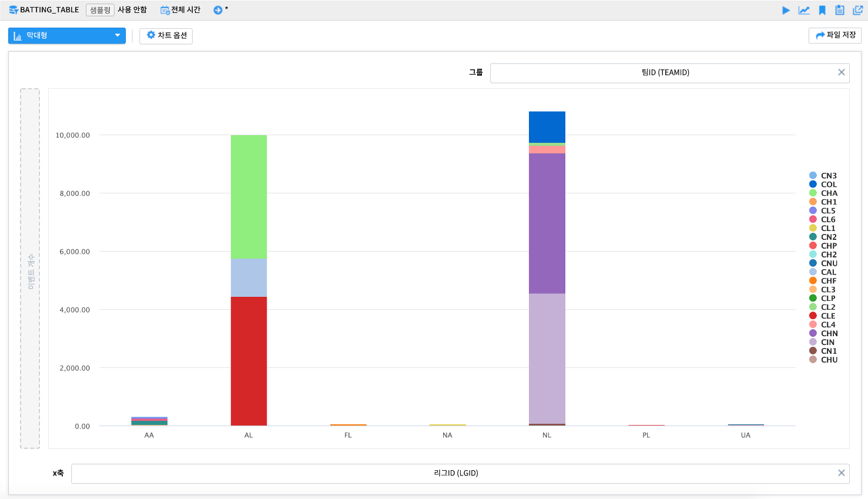Click the BATTING_TABLE title text
868x499 pixels.
click(x=49, y=10)
